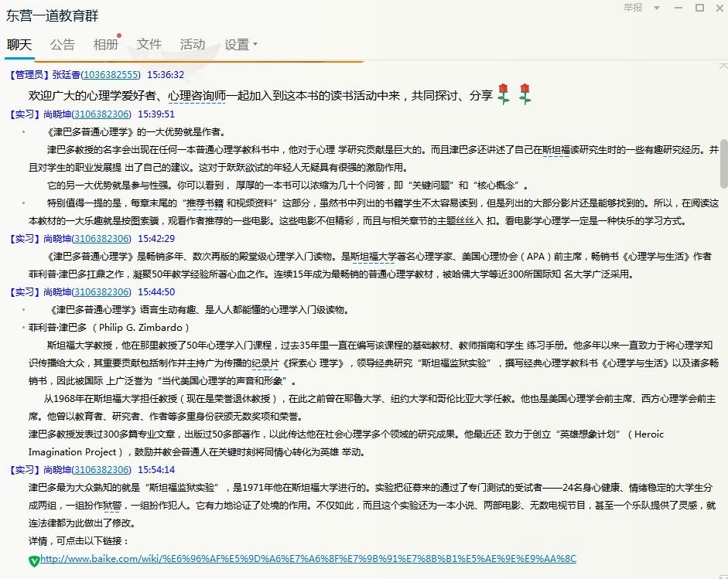The width and height of the screenshot is (728, 579).
Task: Close the group chat window
Action: click(720, 8)
